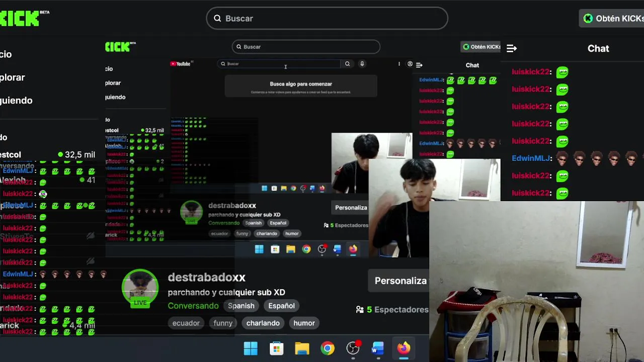Click the mid-size nested destrabadoxx avatar
Viewport: 644px width, 362px height.
(191, 213)
